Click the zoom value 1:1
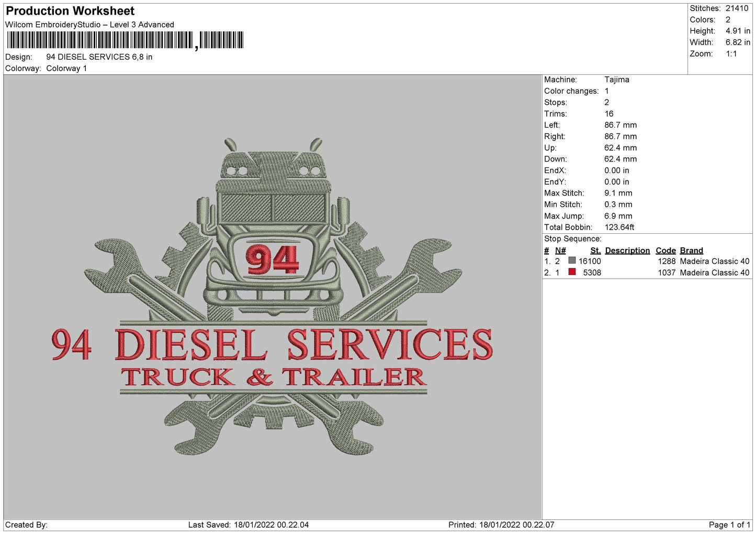Viewport: 756px width, 534px height. tap(731, 54)
